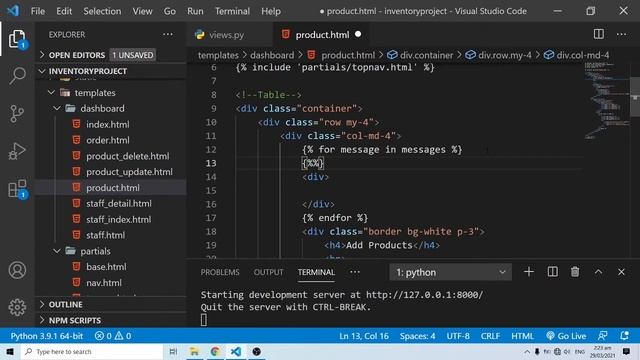The image size is (640, 360).
Task: Type in the Windows search box
Action: (x=91, y=351)
